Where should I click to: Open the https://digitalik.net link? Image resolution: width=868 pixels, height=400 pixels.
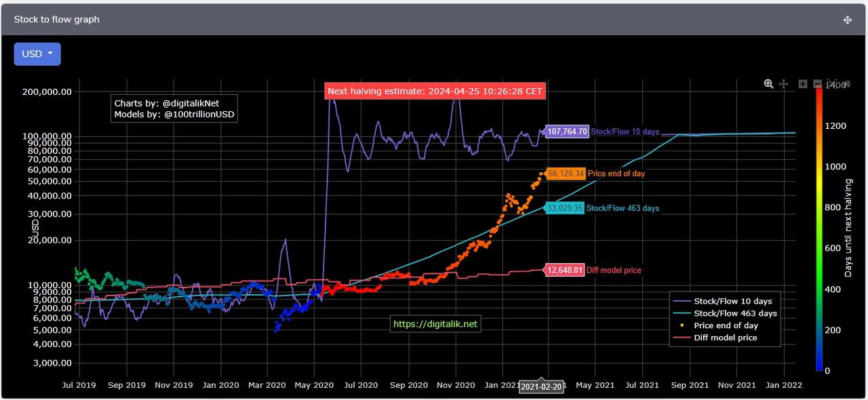(435, 324)
